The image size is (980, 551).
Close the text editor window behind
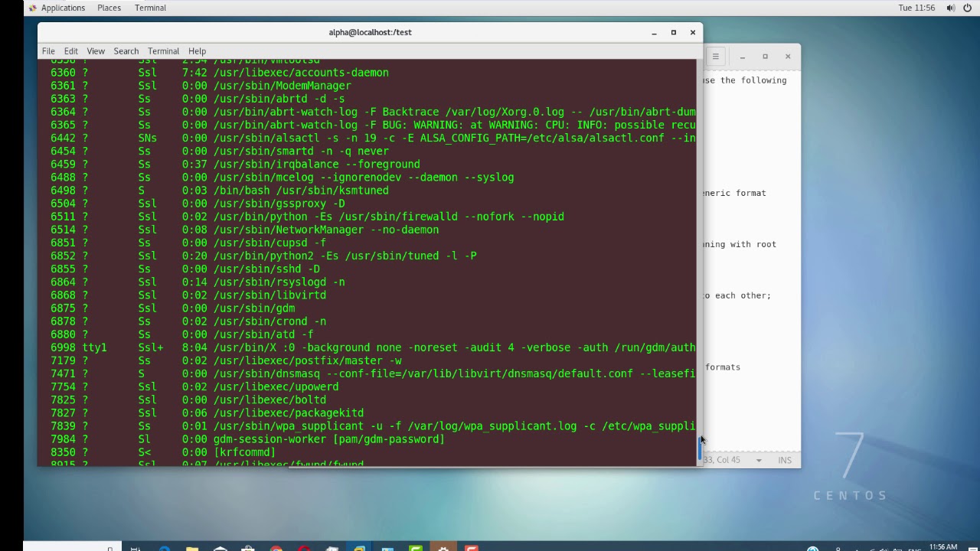point(788,57)
